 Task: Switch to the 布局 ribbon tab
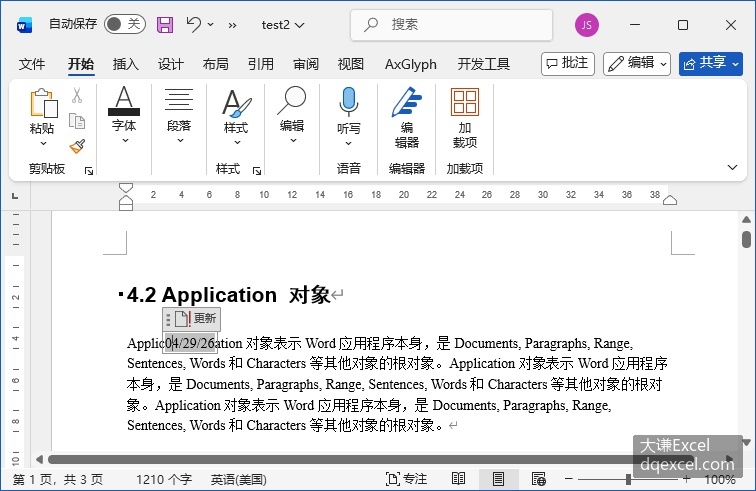216,64
